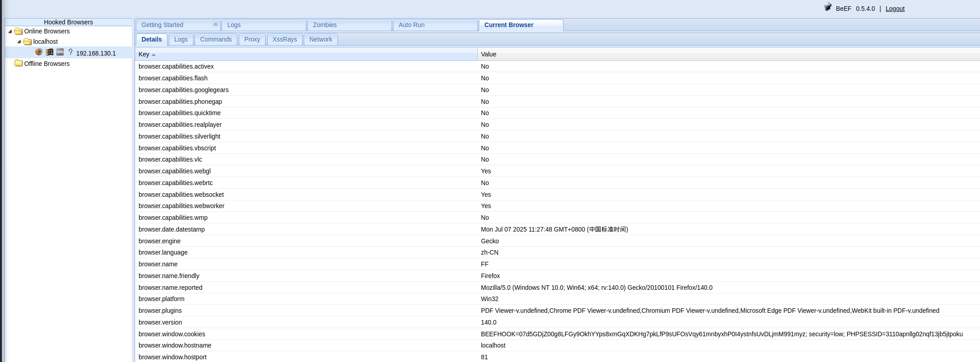Viewport: 980px width, 362px height.
Task: Open the Commands sub-tab
Action: click(x=216, y=39)
